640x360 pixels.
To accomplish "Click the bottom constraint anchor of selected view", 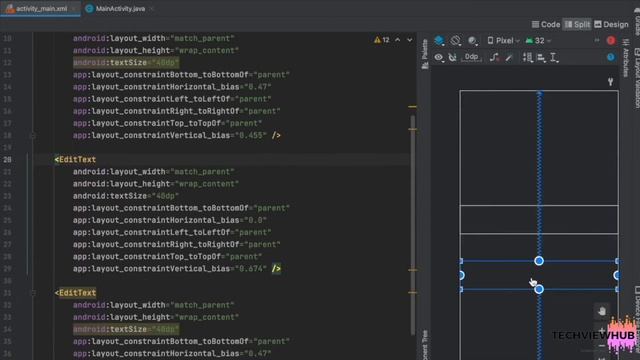I will pos(539,289).
